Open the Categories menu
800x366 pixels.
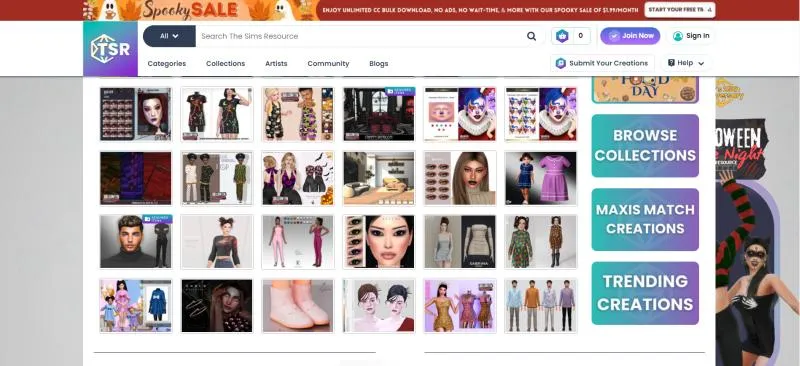[x=166, y=63]
